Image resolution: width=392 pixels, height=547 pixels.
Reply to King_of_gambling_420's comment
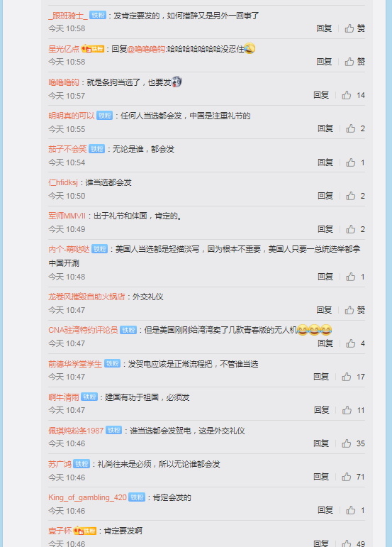point(325,510)
